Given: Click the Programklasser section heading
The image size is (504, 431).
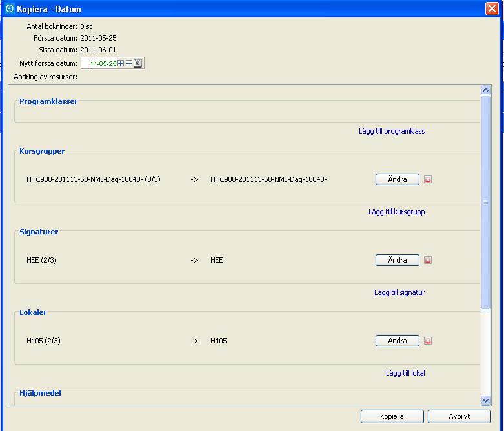Looking at the screenshot, I should (48, 101).
